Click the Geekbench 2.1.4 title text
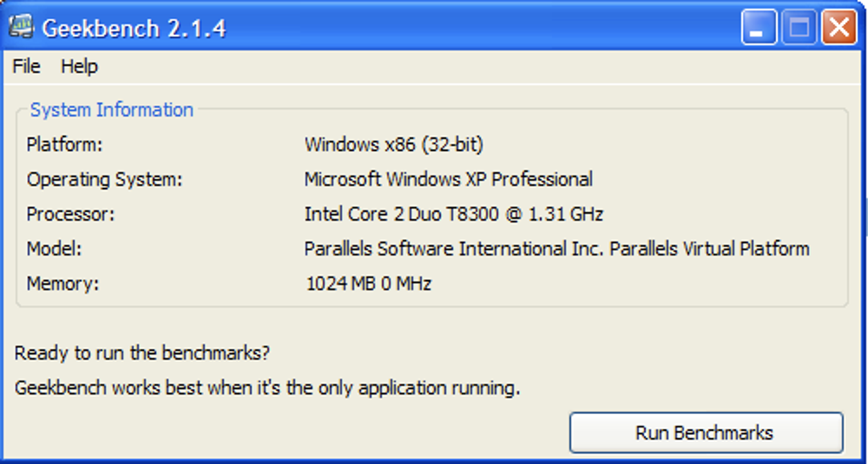This screenshot has height=464, width=868. coord(134,28)
